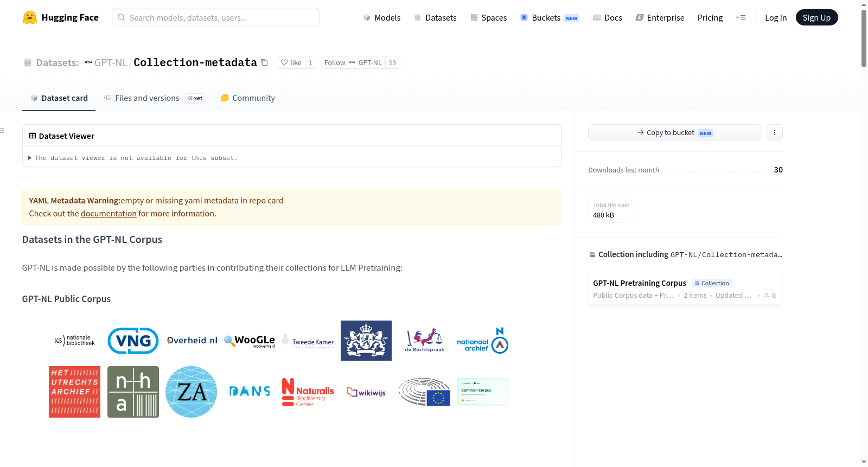Click the Het Utrechts Archief logo

[74, 392]
